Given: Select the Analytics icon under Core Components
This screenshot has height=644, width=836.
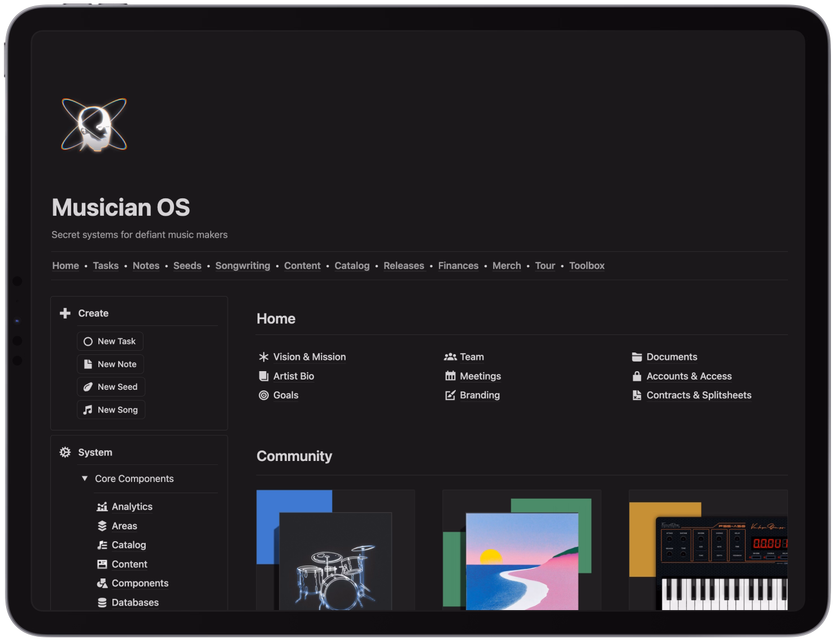Looking at the screenshot, I should [102, 506].
